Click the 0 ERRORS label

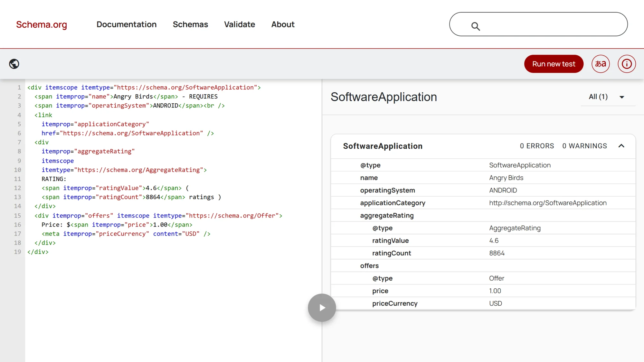point(537,146)
